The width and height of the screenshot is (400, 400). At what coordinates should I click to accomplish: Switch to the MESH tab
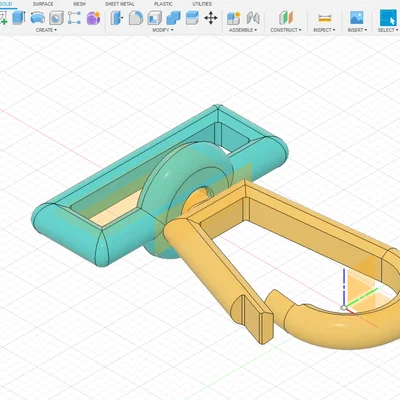click(x=79, y=4)
